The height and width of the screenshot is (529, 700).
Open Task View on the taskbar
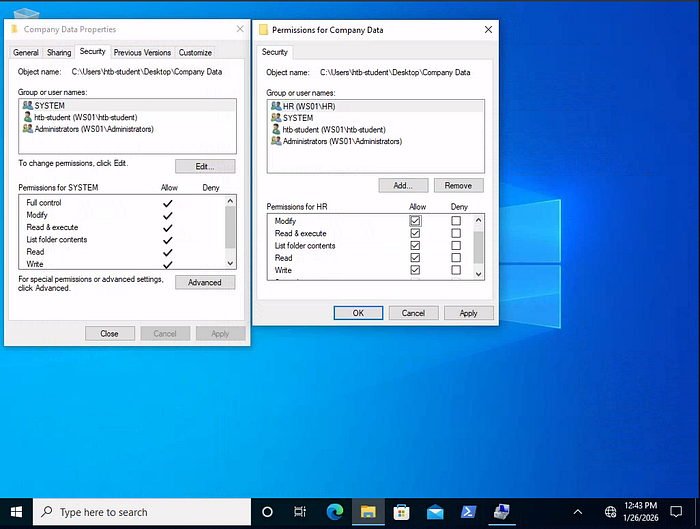pos(300,512)
